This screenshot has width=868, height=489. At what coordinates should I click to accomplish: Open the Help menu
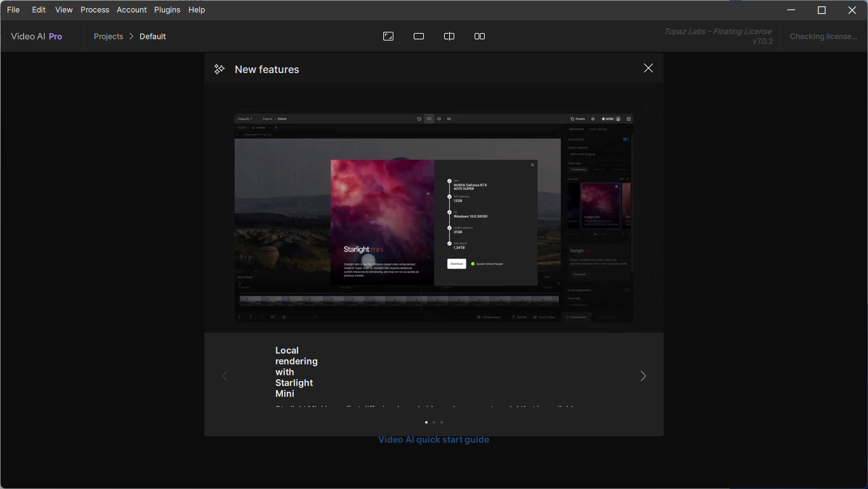pos(197,10)
